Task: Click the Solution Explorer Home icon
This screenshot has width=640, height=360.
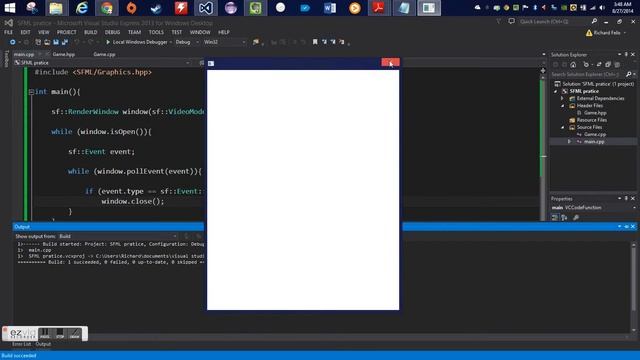Action: pos(573,64)
